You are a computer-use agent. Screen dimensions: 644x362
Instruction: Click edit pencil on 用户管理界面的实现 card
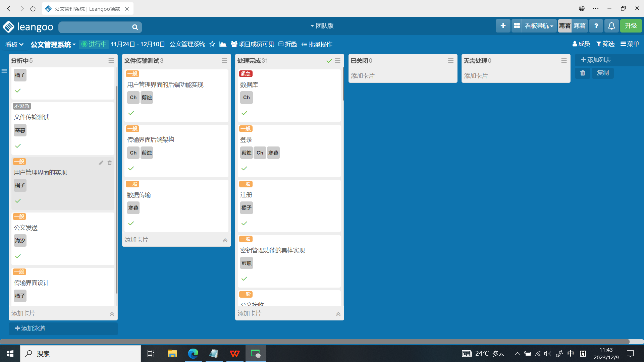[101, 163]
